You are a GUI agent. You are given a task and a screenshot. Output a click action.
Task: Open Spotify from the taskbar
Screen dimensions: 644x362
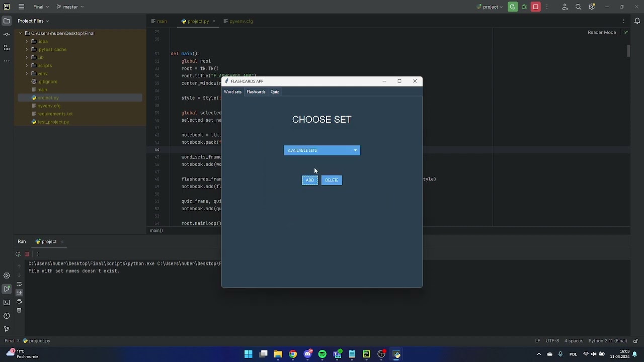pos(322,354)
